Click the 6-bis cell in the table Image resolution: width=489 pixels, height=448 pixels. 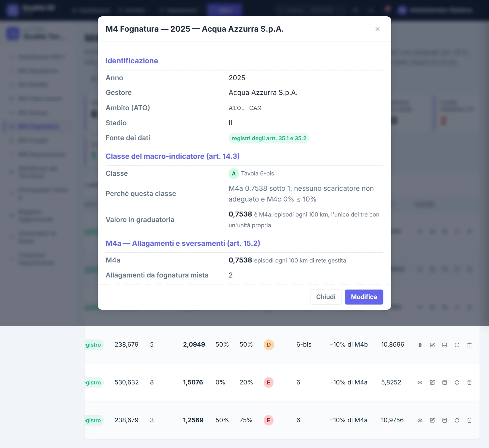tap(304, 345)
